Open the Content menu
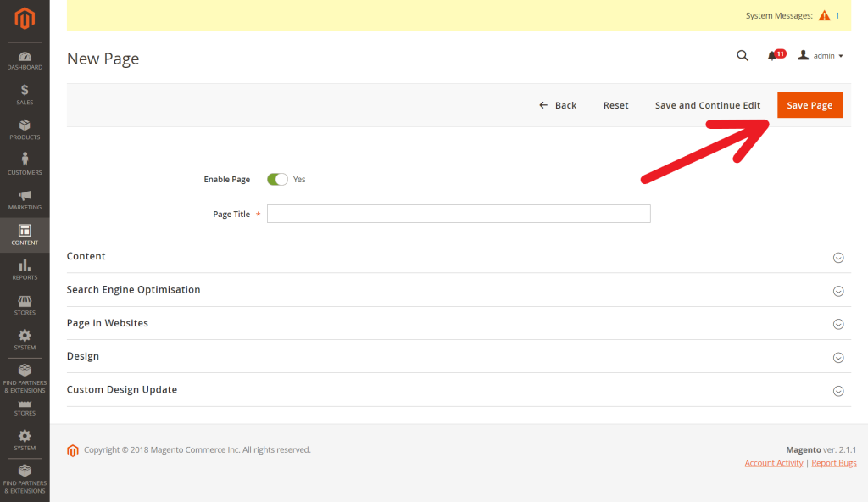The width and height of the screenshot is (868, 502). pos(25,235)
